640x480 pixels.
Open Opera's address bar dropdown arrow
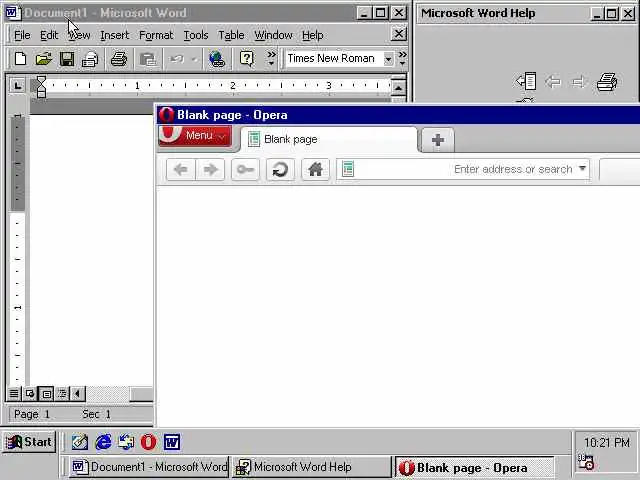582,169
